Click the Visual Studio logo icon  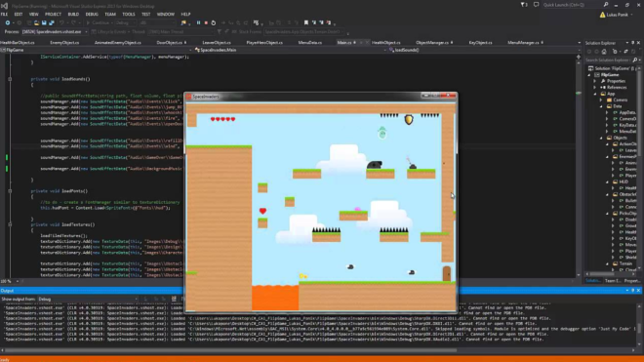(x=5, y=6)
